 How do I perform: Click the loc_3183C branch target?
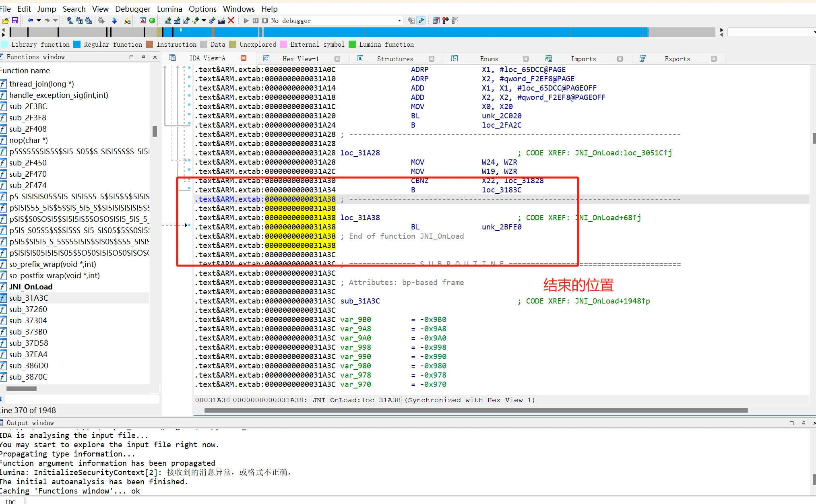pyautogui.click(x=501, y=190)
